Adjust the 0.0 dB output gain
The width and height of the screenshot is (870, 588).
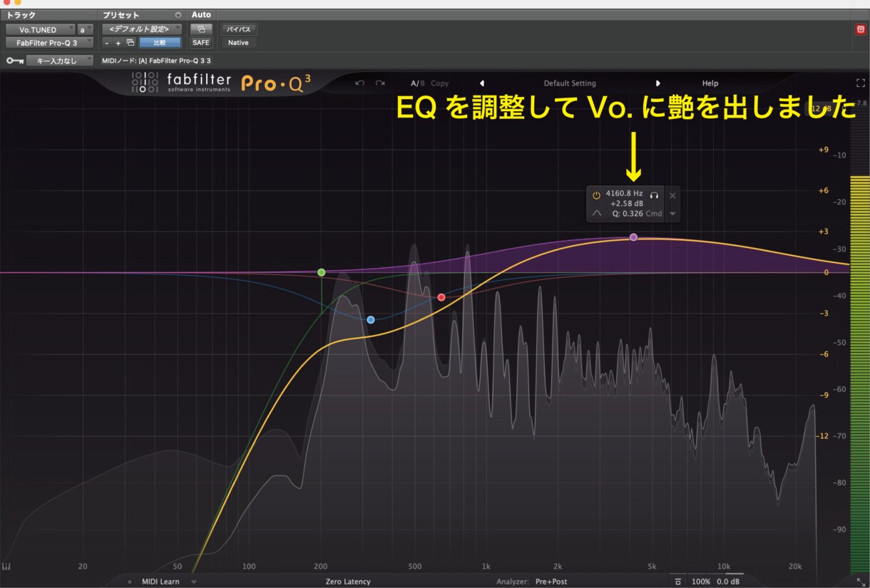click(x=728, y=582)
